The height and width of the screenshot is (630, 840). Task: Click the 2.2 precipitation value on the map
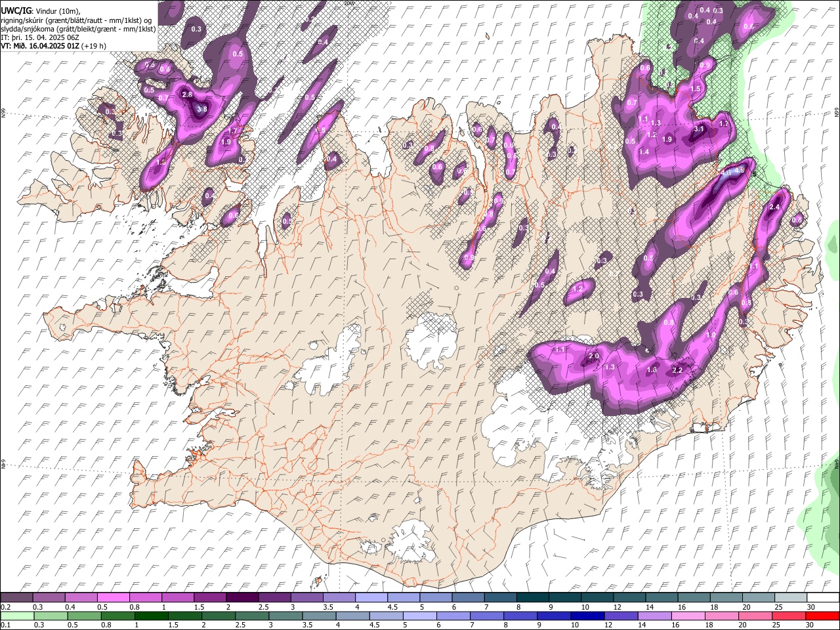pyautogui.click(x=678, y=370)
